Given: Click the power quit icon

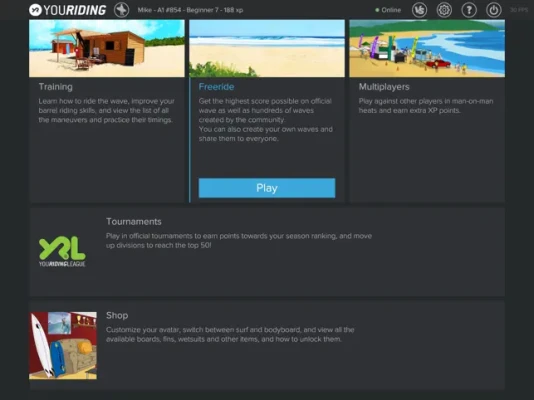Looking at the screenshot, I should click(x=493, y=10).
